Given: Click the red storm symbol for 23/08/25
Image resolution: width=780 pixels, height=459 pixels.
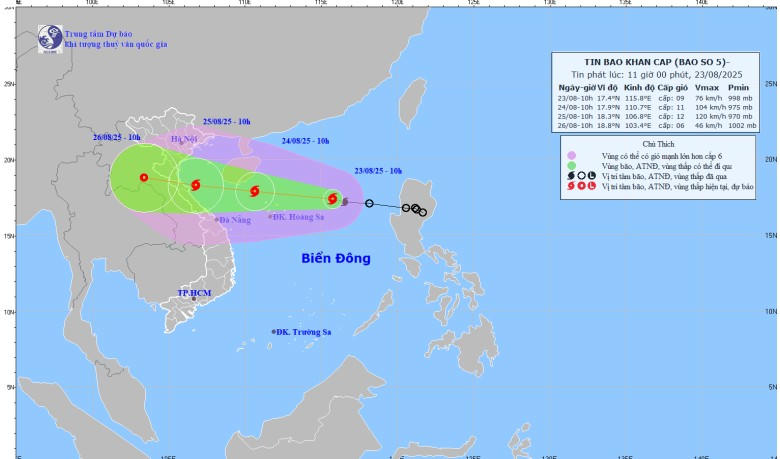Looking at the screenshot, I should coord(332,199).
